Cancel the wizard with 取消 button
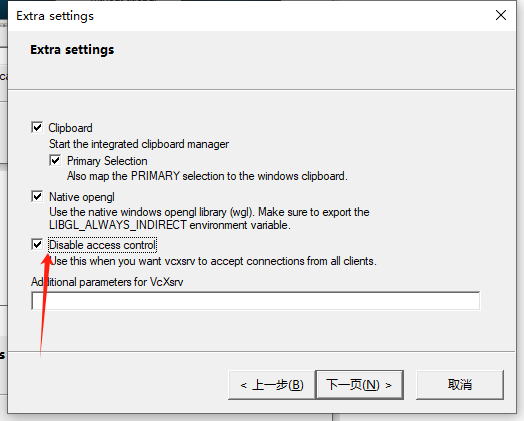The width and height of the screenshot is (524, 421). pos(460,385)
